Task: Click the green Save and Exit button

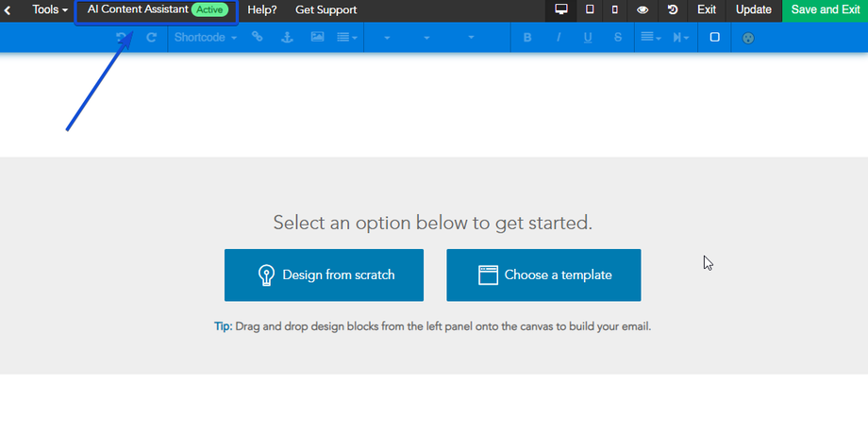Action: coord(825,9)
